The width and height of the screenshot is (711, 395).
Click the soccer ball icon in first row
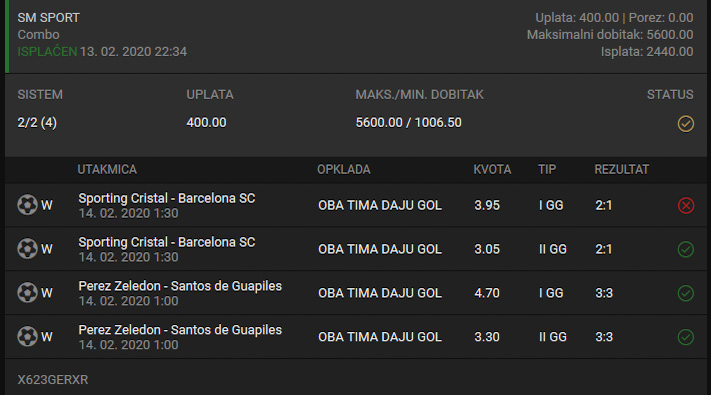tap(27, 205)
